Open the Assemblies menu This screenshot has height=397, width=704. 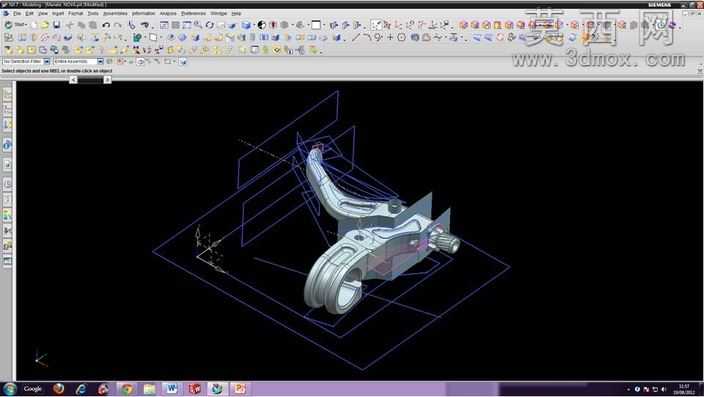(x=115, y=13)
